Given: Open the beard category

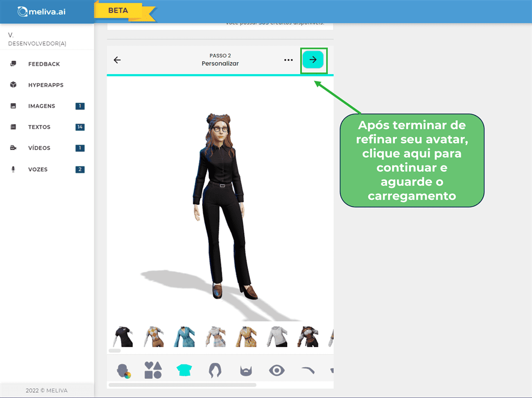Looking at the screenshot, I should pyautogui.click(x=246, y=371).
